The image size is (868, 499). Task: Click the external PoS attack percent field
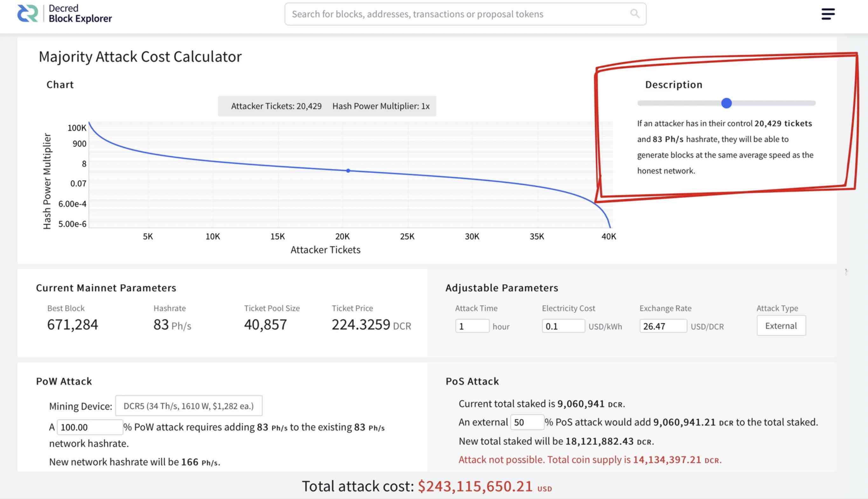pos(527,422)
